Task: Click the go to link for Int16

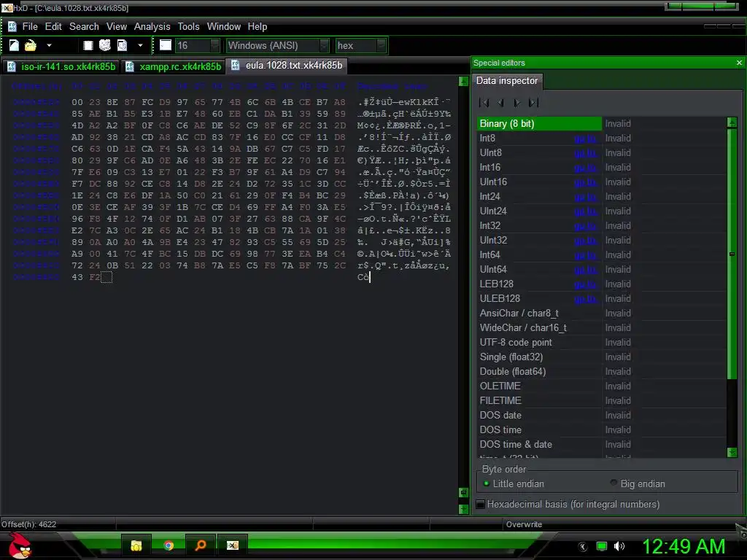Action: (585, 168)
